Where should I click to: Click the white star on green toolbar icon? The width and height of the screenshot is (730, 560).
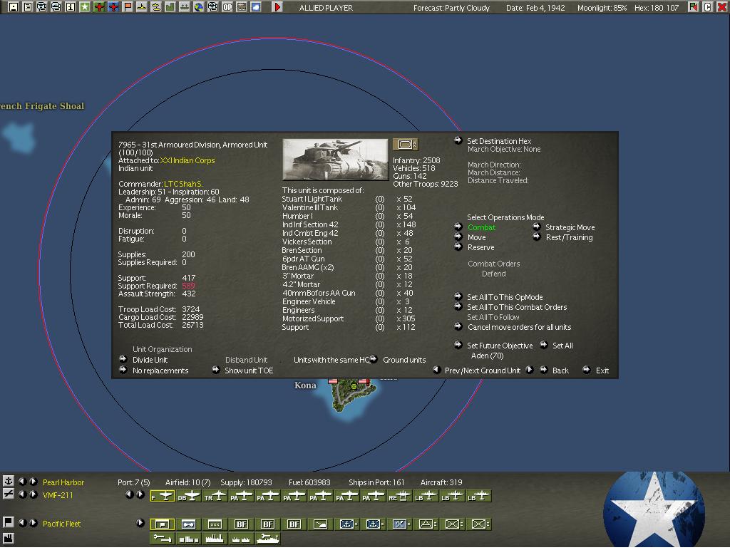(85, 7)
